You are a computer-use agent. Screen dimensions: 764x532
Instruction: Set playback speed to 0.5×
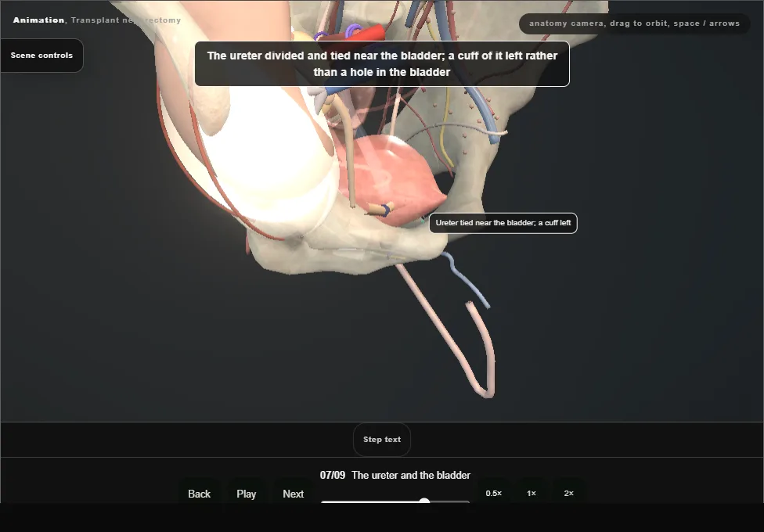(x=494, y=493)
